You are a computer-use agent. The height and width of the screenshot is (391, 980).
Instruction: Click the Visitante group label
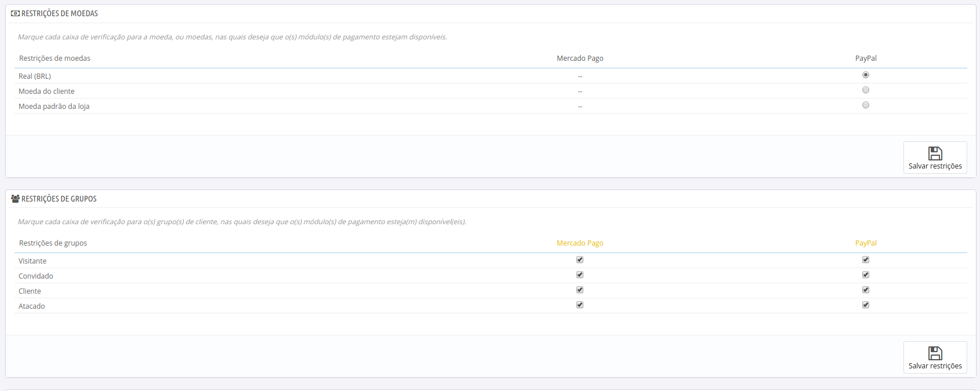tap(32, 261)
